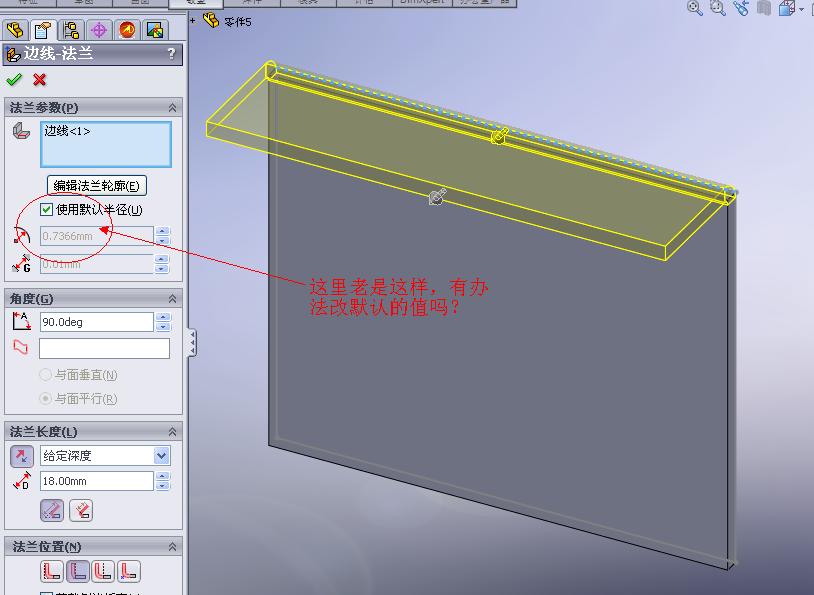Click the 零件5 part name
The image size is (814, 595).
click(238, 22)
